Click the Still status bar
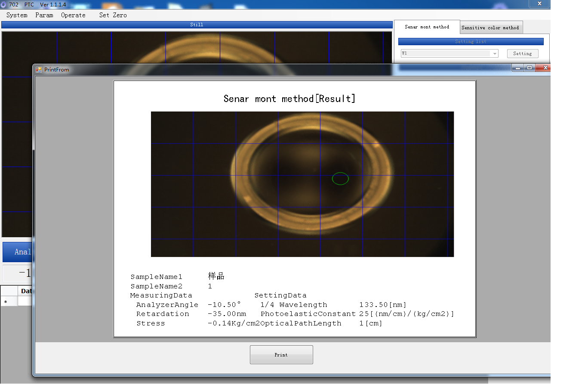 [197, 25]
